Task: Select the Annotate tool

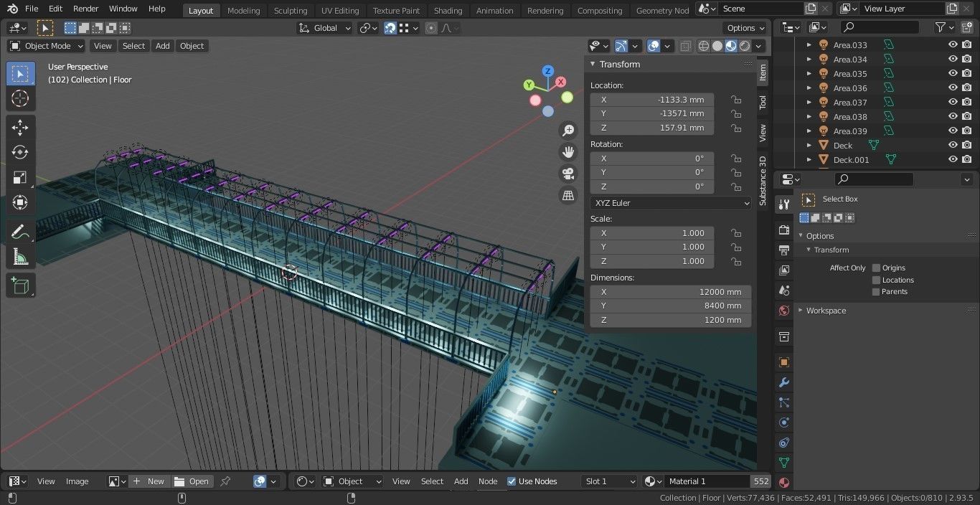Action: [20, 232]
